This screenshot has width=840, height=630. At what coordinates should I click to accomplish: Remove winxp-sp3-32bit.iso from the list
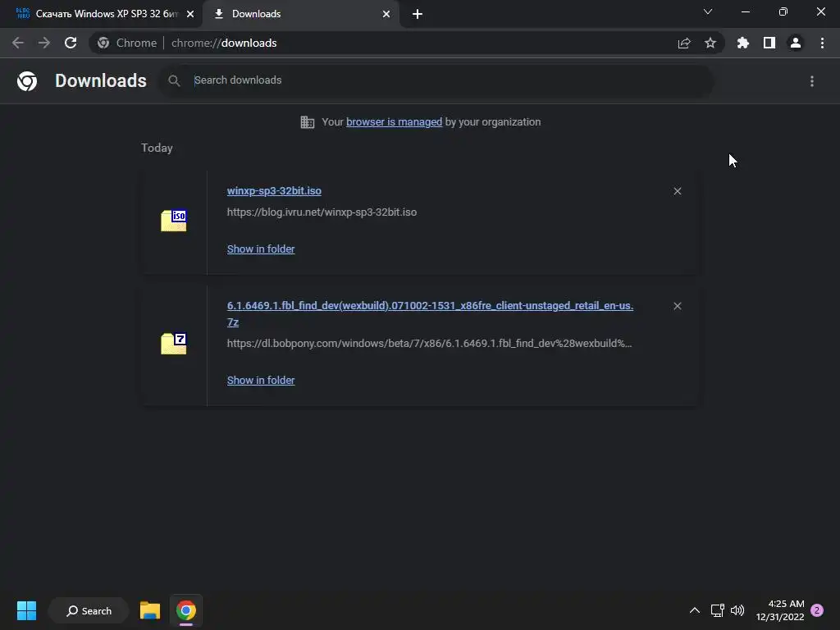(x=677, y=191)
